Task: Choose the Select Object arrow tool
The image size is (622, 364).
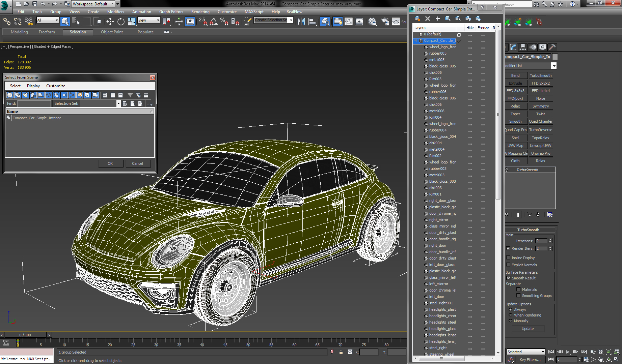Action: 65,22
